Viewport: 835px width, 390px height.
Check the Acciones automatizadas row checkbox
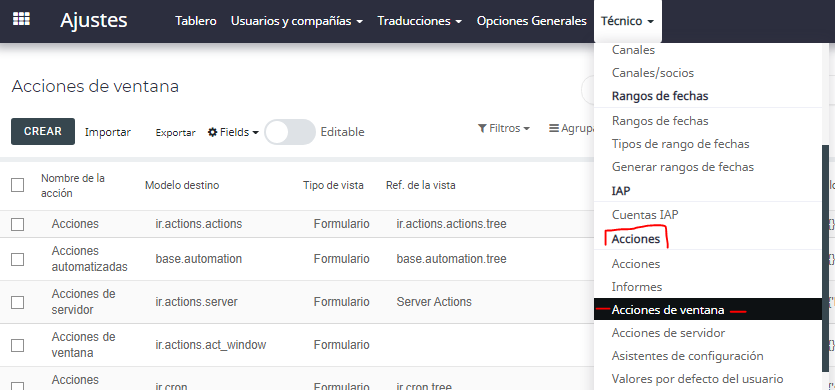point(18,259)
